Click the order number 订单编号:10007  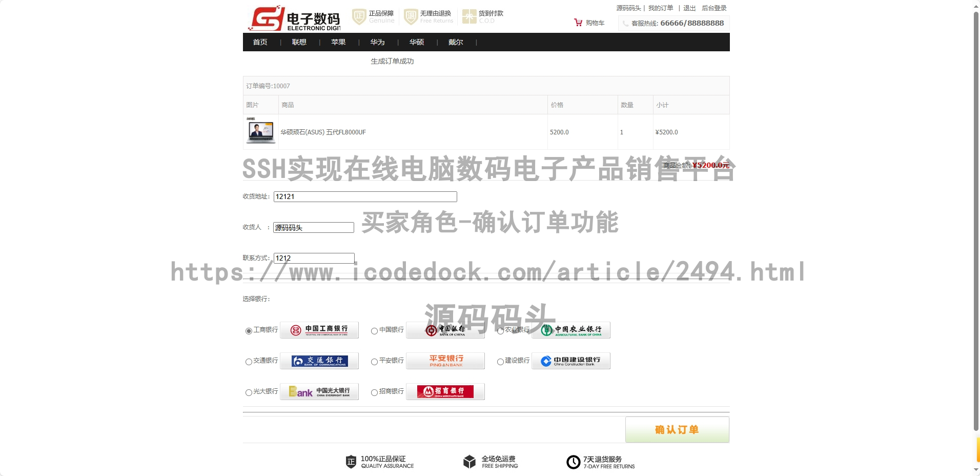tap(268, 86)
